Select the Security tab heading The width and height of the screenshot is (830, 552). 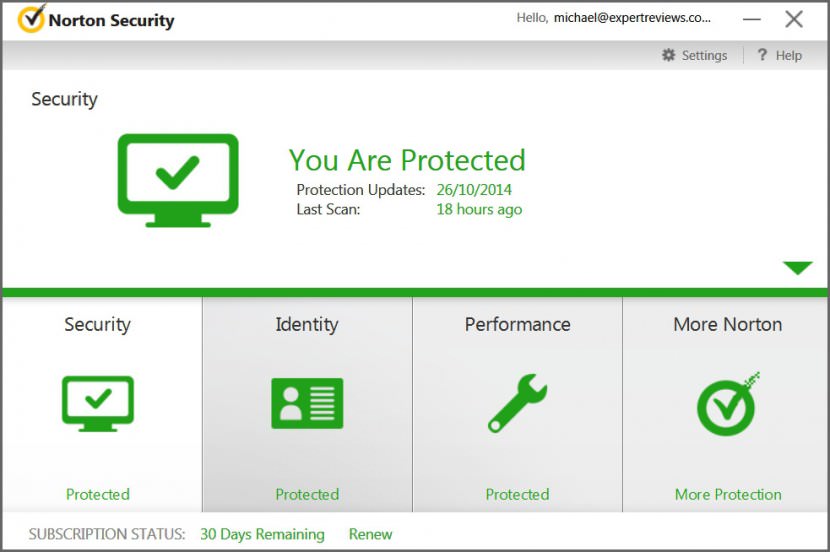click(97, 324)
